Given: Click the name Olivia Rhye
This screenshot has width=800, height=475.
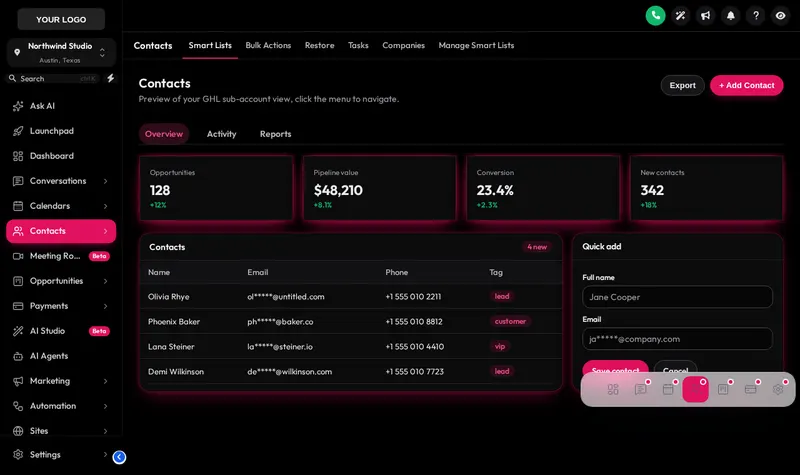Looking at the screenshot, I should 168,296.
